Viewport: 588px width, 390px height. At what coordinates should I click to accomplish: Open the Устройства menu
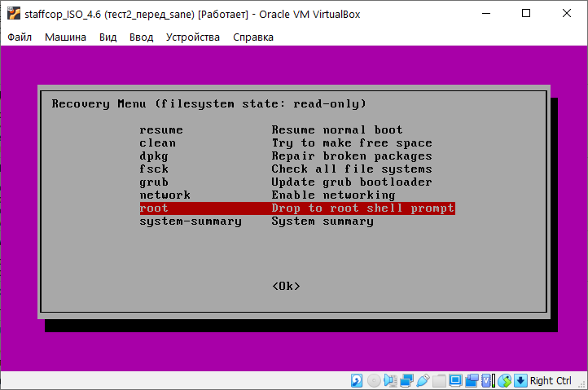coord(192,37)
